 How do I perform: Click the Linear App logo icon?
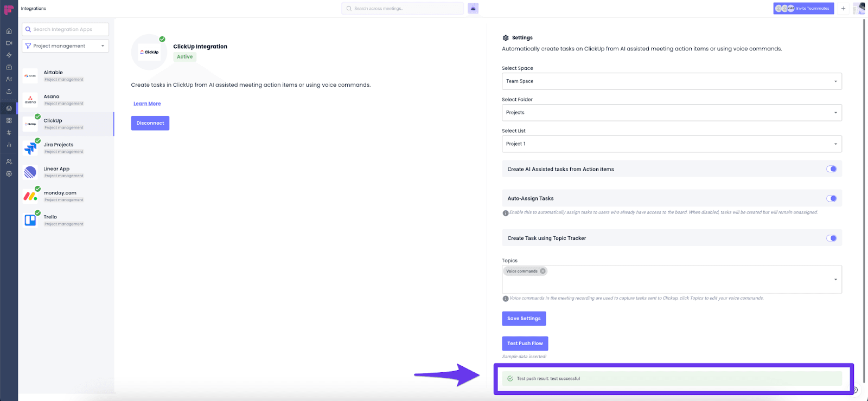[x=30, y=172]
